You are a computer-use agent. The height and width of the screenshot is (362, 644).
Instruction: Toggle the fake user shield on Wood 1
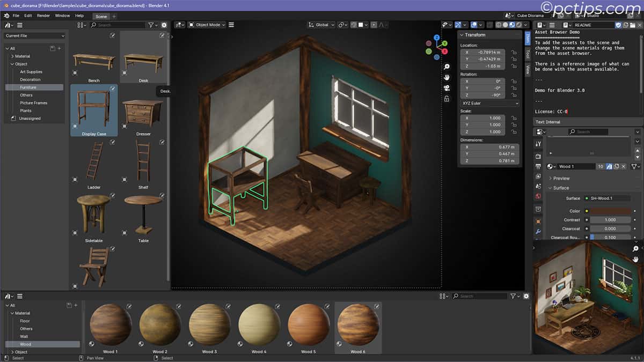(x=609, y=166)
